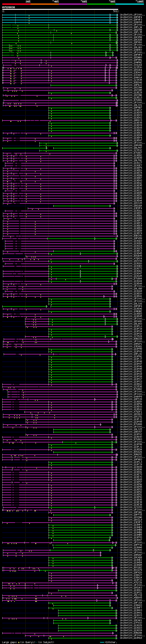Select label UniRef100_B7U881
146x644 pixels.
(x=131, y=100)
